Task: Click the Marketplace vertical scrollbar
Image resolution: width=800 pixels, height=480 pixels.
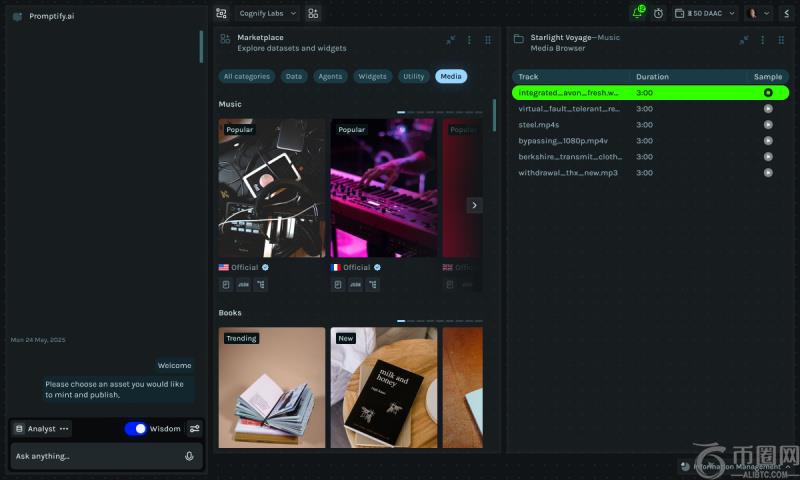Action: (x=494, y=115)
